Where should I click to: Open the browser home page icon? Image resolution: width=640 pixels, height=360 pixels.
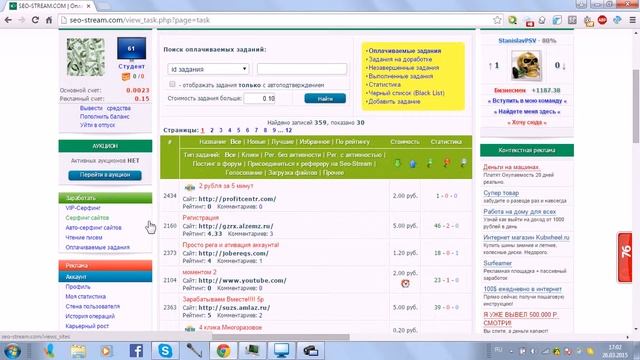pyautogui.click(x=49, y=20)
